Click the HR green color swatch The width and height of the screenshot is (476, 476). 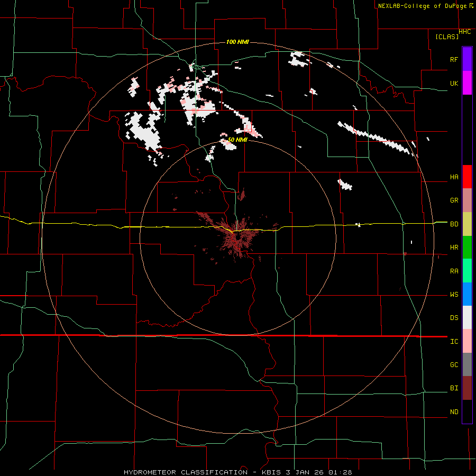tap(467, 248)
